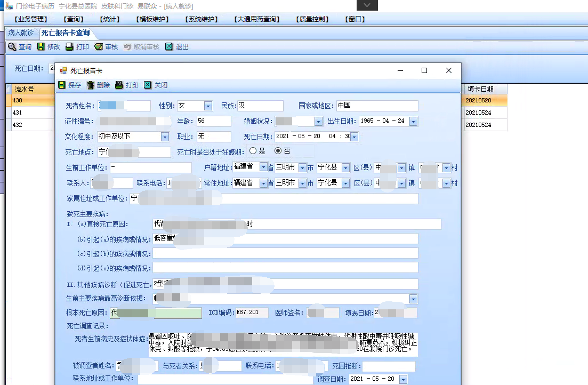Click the 生前工作单位 input field
588x385 pixels.
pos(151,167)
